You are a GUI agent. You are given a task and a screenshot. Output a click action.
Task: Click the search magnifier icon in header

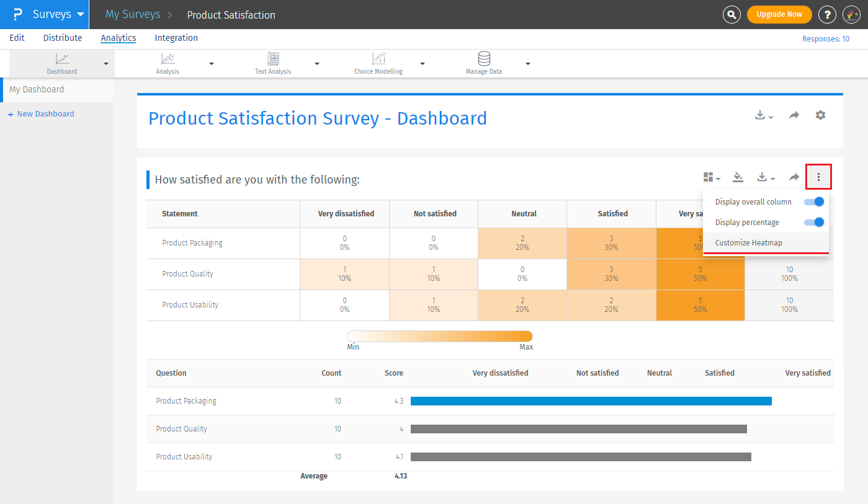click(x=732, y=14)
